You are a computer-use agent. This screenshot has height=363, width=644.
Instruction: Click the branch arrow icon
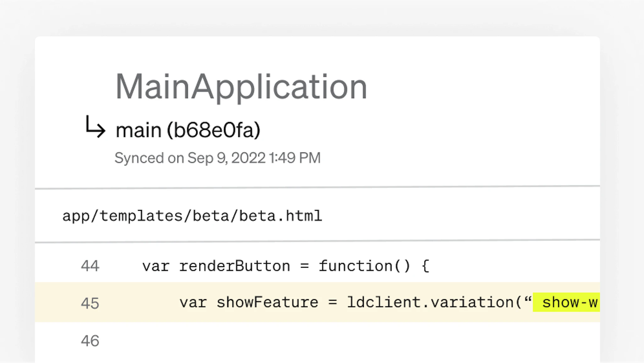[x=95, y=126]
